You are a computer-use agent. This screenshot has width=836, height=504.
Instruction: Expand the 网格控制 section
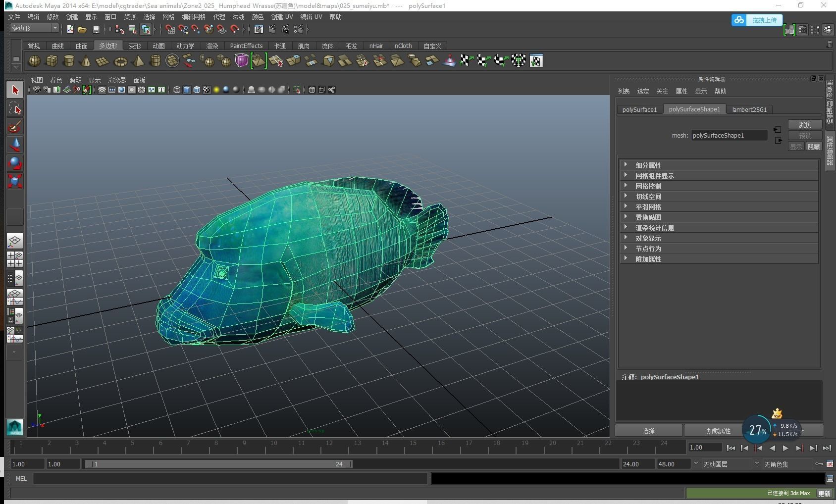(718, 186)
